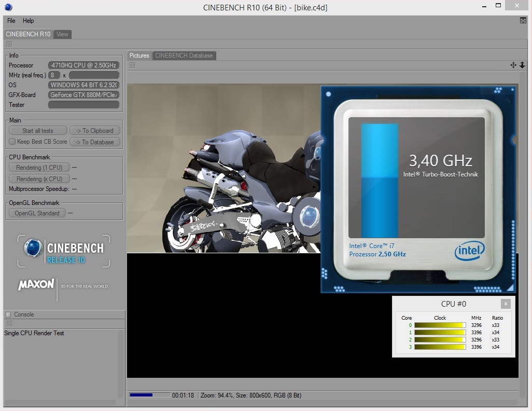Viewport: 532px width, 411px height.
Task: Click the CINEBENCH Release 10 logo
Action: coord(64,251)
